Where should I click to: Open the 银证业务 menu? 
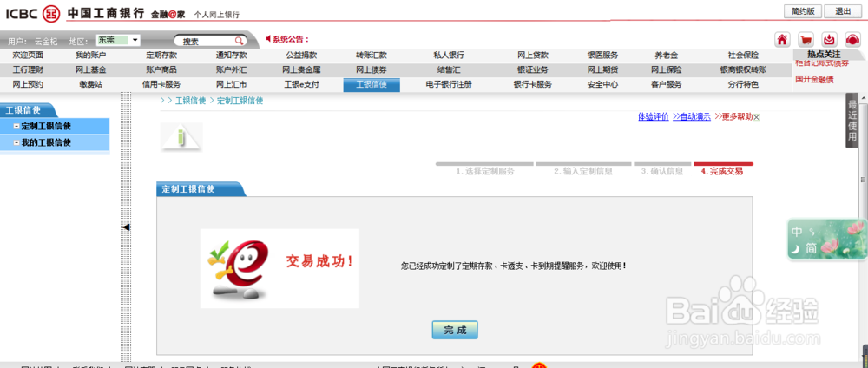pyautogui.click(x=533, y=69)
